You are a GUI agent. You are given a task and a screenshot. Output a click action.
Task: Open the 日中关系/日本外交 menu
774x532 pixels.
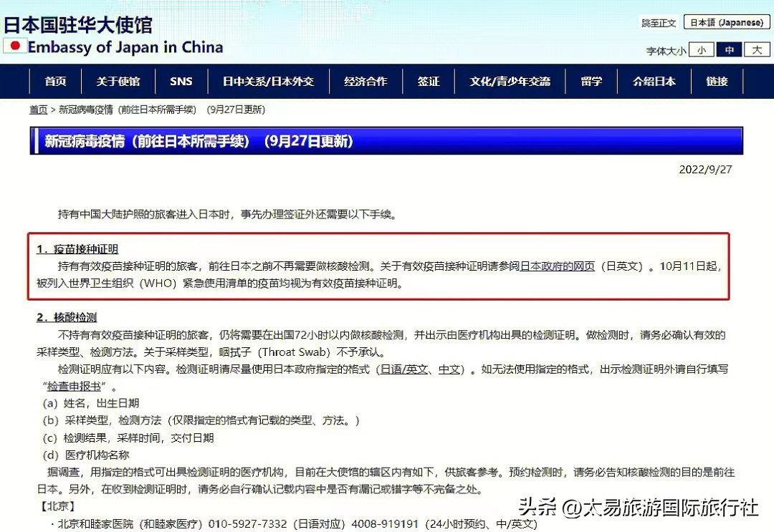(269, 81)
